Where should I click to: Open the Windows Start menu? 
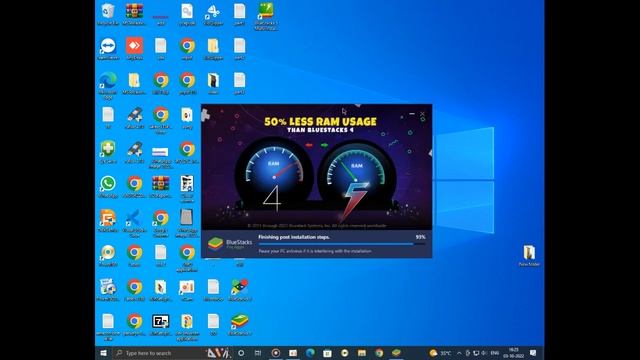coord(104,353)
